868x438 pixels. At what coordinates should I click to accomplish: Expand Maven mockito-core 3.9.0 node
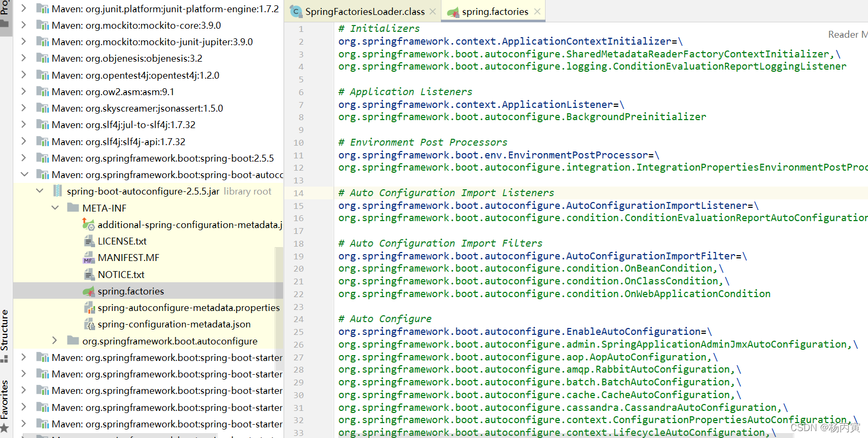point(23,25)
